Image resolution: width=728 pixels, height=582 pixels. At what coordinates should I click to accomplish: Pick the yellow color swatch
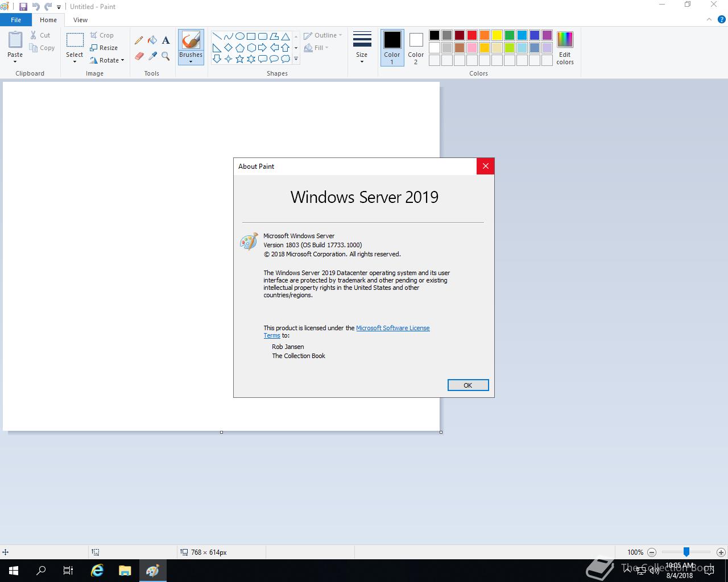point(497,35)
